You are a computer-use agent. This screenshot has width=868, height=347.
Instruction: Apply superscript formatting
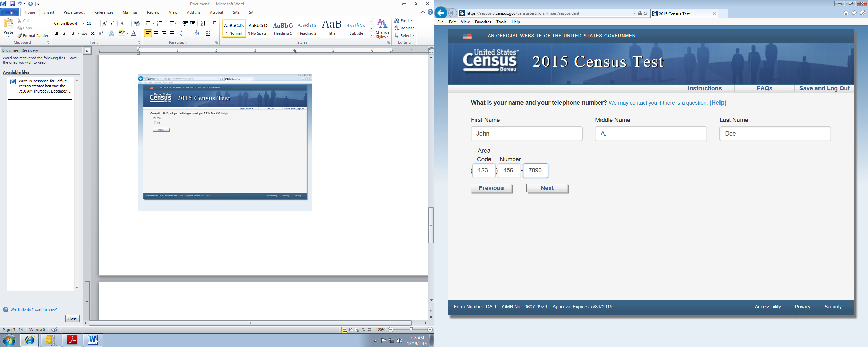100,33
